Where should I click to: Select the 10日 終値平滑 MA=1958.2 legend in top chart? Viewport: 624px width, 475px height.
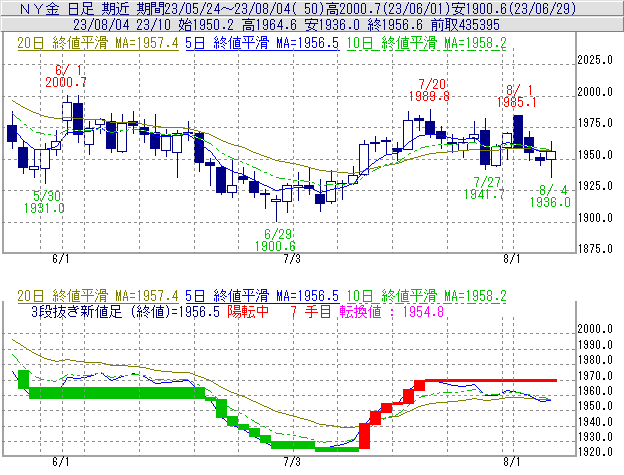coord(426,43)
